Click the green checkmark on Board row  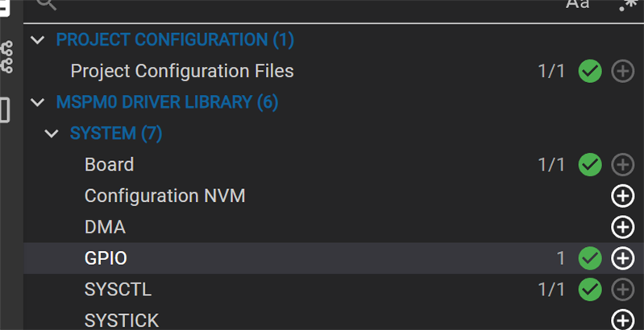590,165
